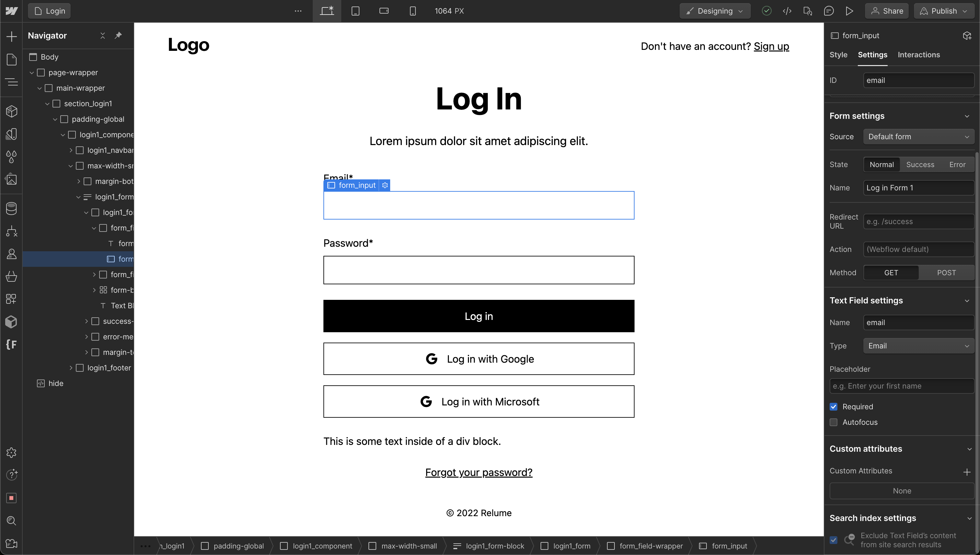Open the Source Default form dropdown
This screenshot has width=980, height=555.
pyautogui.click(x=918, y=136)
